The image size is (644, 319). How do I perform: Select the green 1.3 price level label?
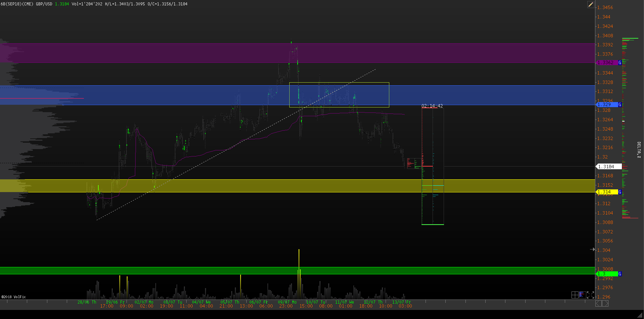(607, 274)
